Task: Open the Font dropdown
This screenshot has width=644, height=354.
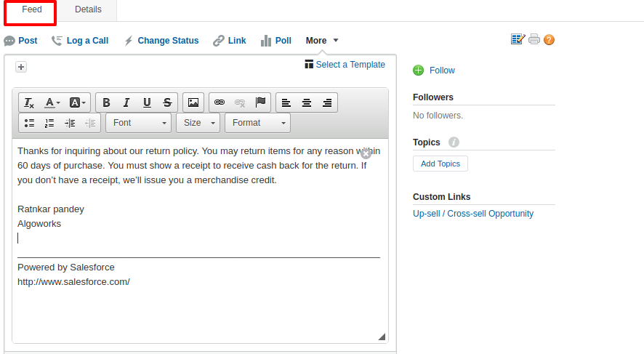Action: point(138,124)
